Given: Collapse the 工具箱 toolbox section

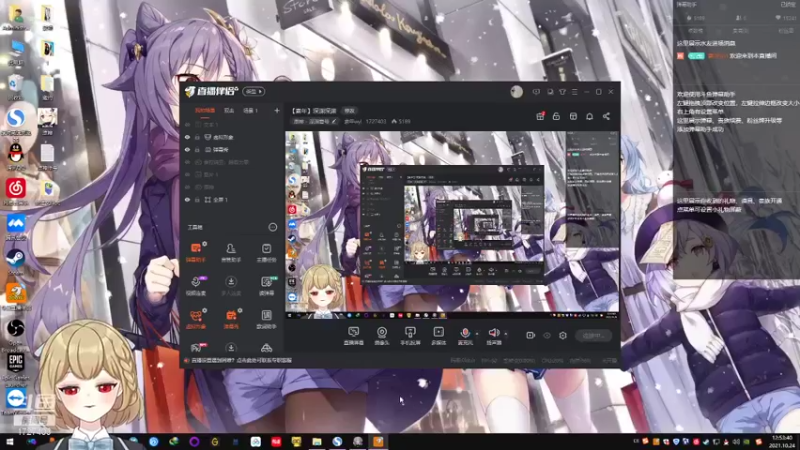Looking at the screenshot, I should (x=272, y=227).
